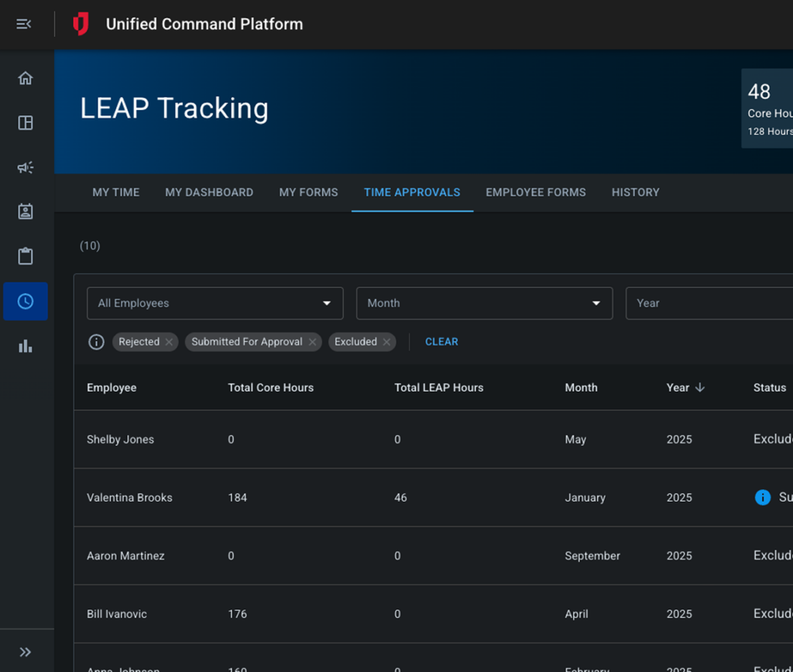Click Unified Command Platform title

204,24
